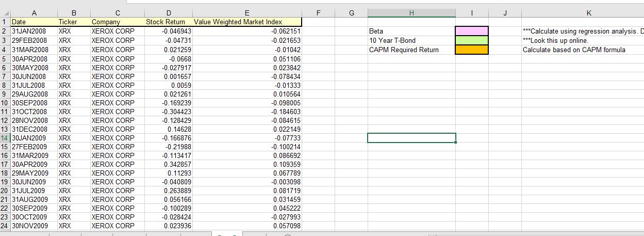Click the orange CAPM Required Return value cell

[472, 50]
